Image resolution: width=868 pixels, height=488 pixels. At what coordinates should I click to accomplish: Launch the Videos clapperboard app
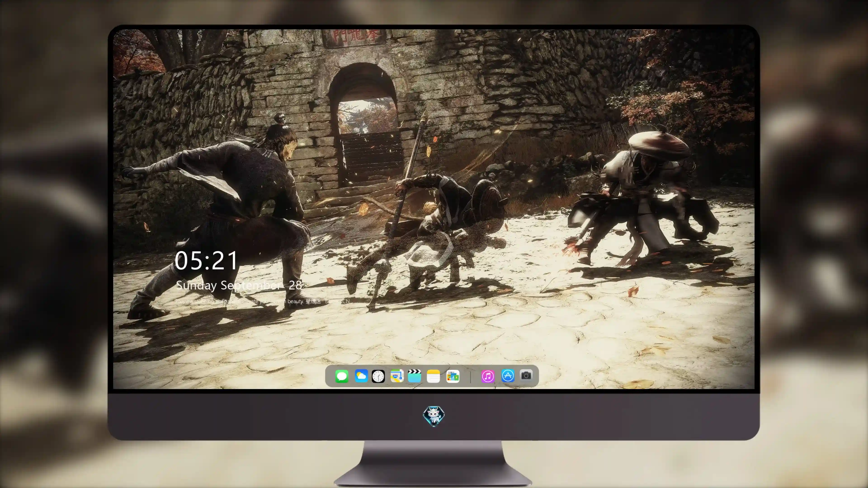point(415,376)
